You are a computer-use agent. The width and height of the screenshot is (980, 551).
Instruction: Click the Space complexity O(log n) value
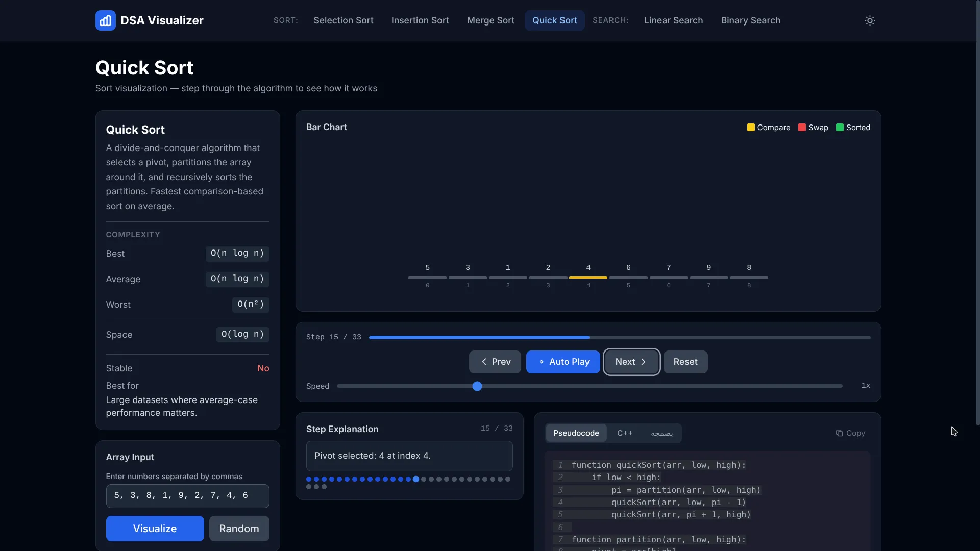[243, 335]
